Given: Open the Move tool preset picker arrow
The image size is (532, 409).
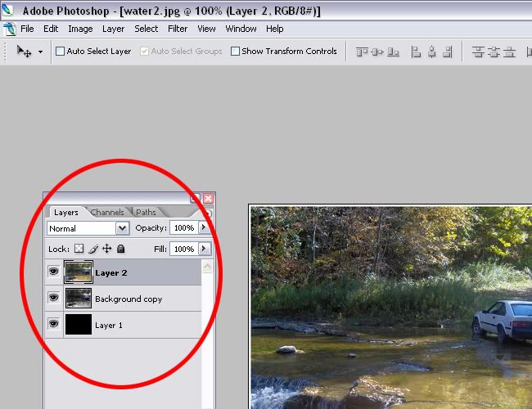Looking at the screenshot, I should tap(40, 52).
